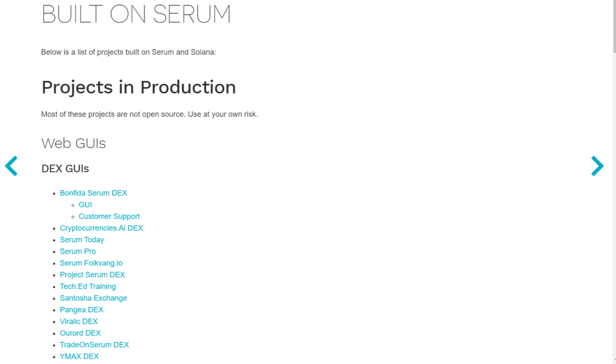This screenshot has height=364, width=616.
Task: Click the Serum Today link
Action: [x=82, y=240]
